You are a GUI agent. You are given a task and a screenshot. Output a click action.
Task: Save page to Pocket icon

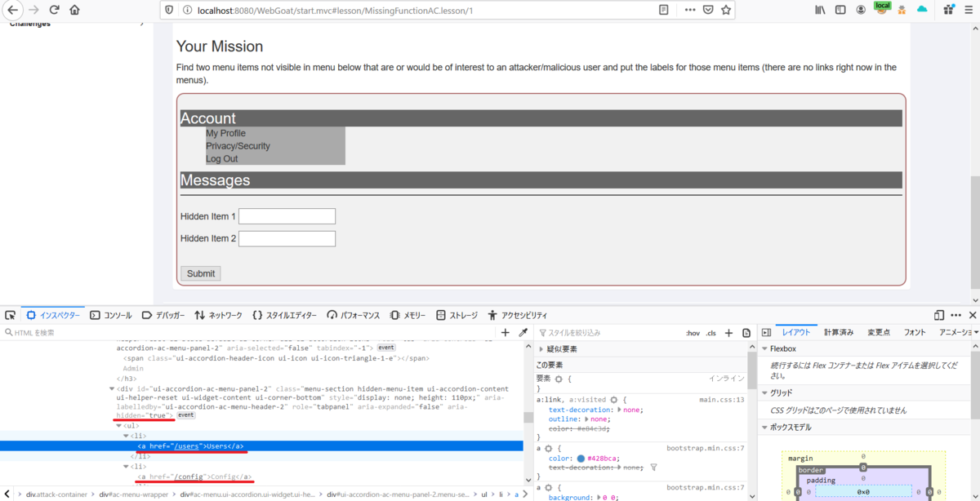[708, 10]
